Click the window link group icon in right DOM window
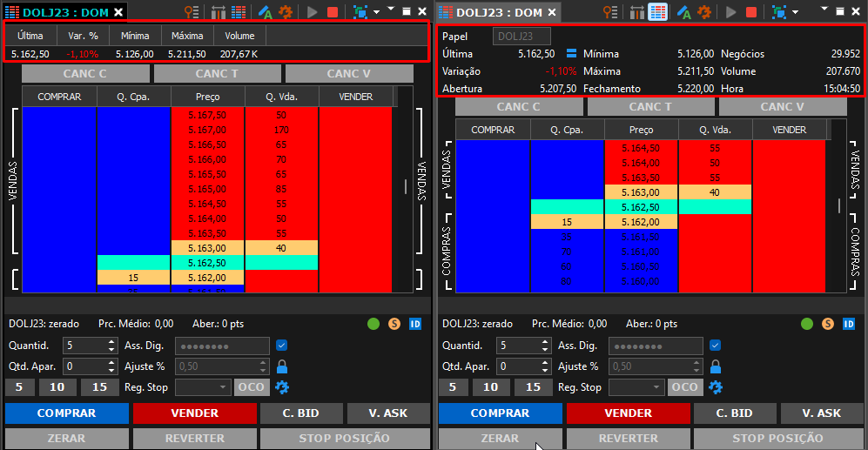The image size is (868, 450). coord(779,11)
